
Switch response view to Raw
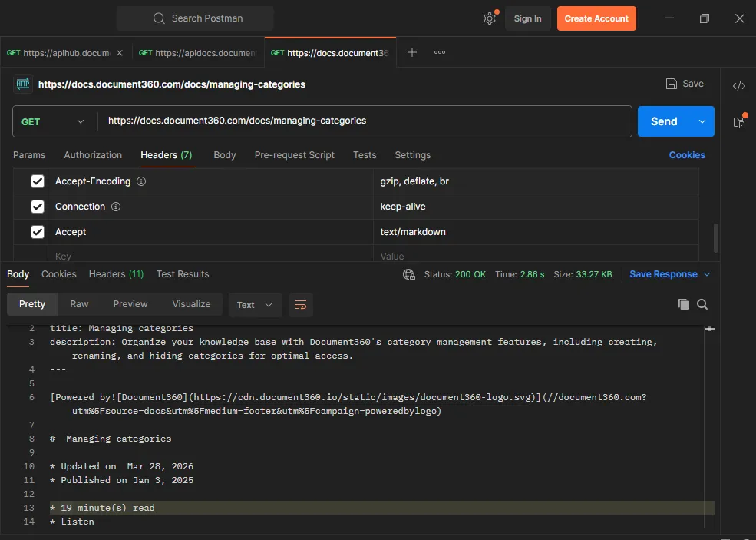point(79,304)
